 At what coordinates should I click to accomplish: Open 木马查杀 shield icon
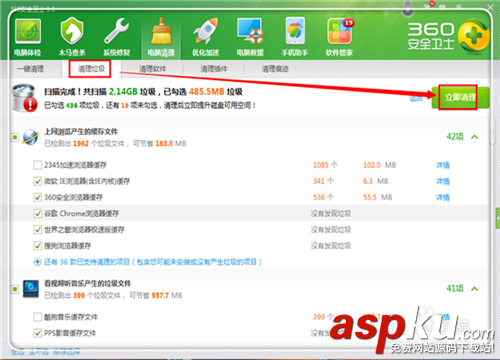tap(72, 31)
